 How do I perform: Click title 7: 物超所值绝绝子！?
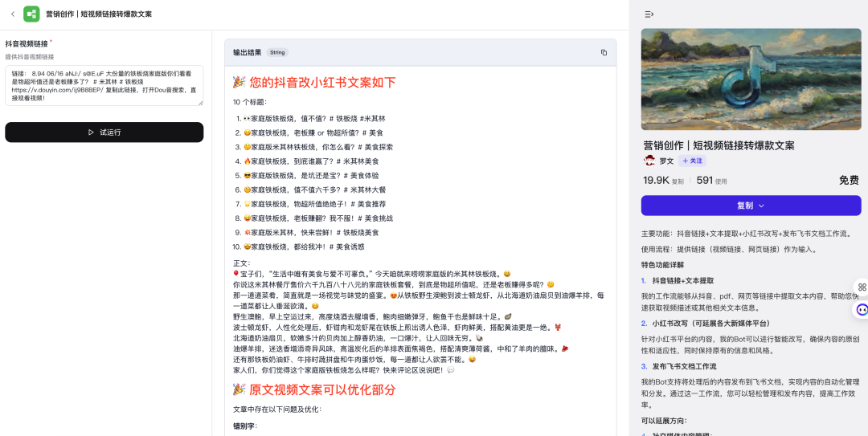(x=314, y=204)
